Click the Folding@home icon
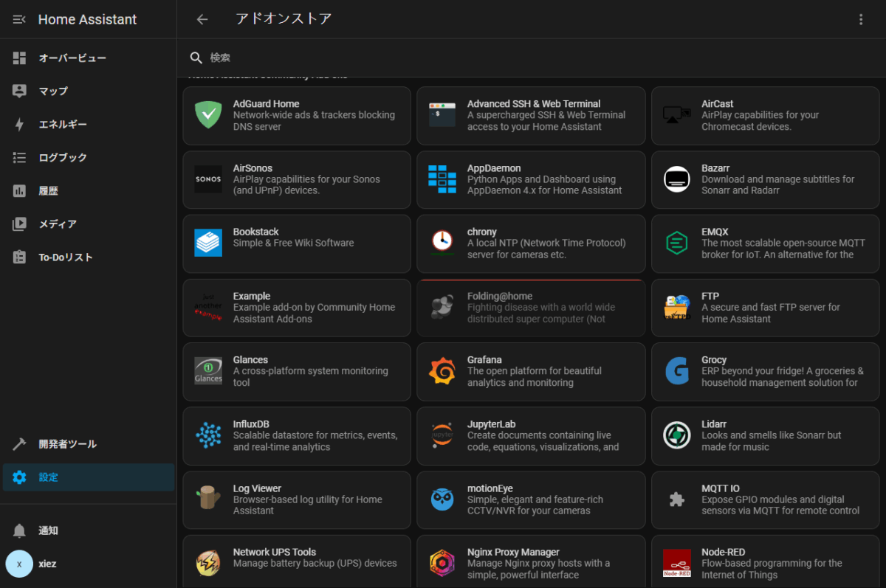This screenshot has width=886, height=588. (x=442, y=307)
